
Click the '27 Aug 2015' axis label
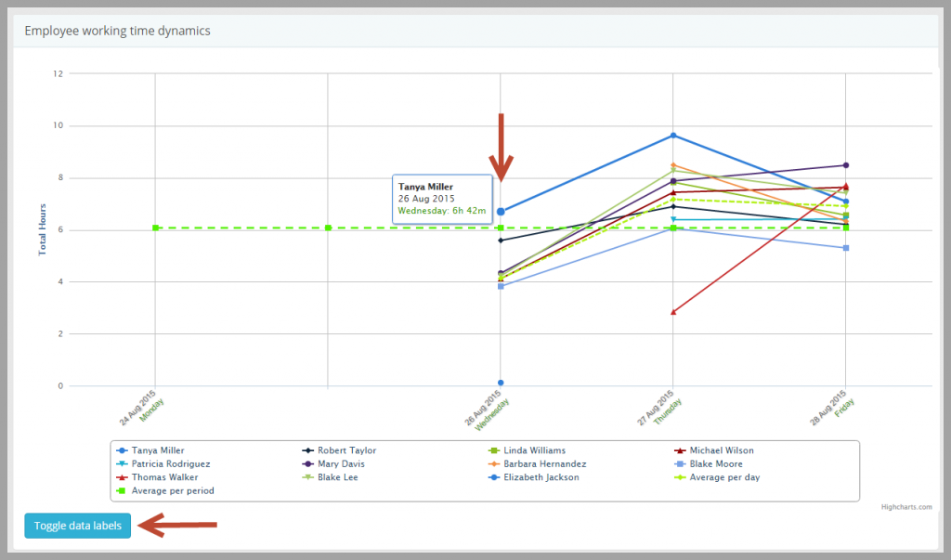coord(656,408)
